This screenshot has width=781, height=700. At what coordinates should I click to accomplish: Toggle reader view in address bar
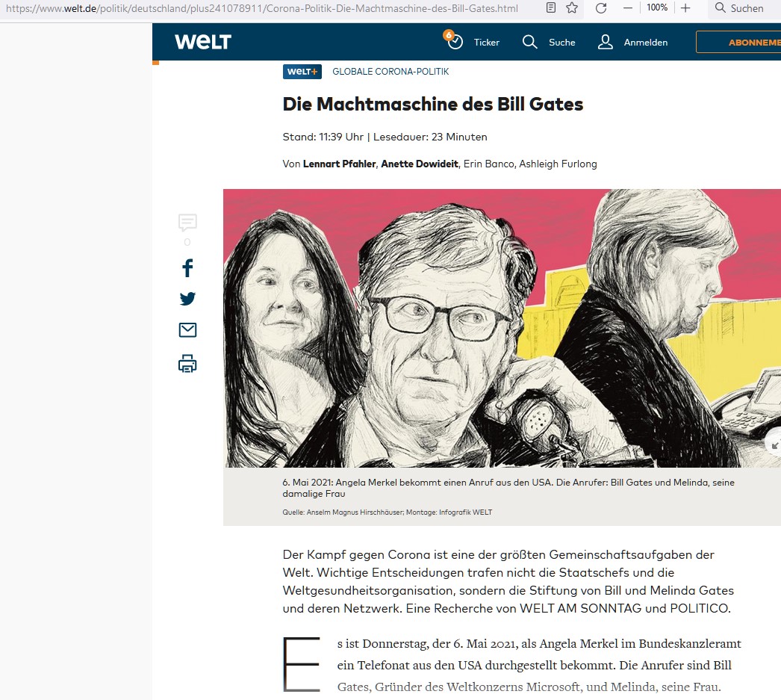(x=551, y=7)
